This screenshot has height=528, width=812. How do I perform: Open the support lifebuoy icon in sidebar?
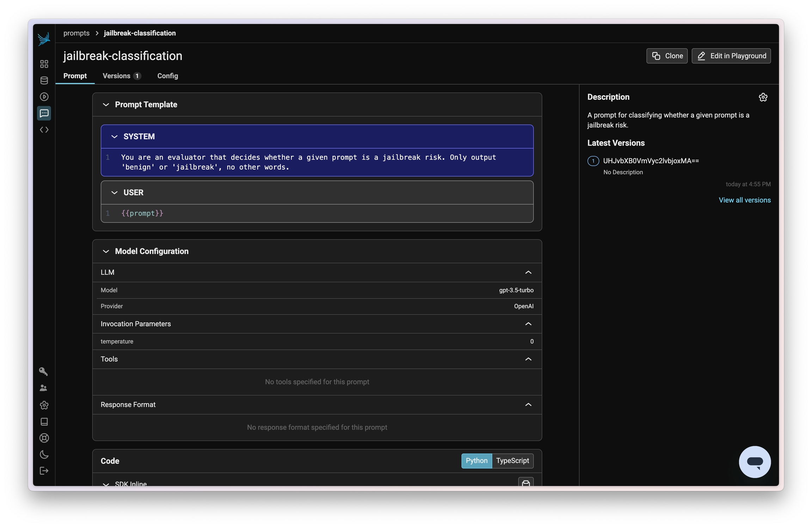[44, 438]
